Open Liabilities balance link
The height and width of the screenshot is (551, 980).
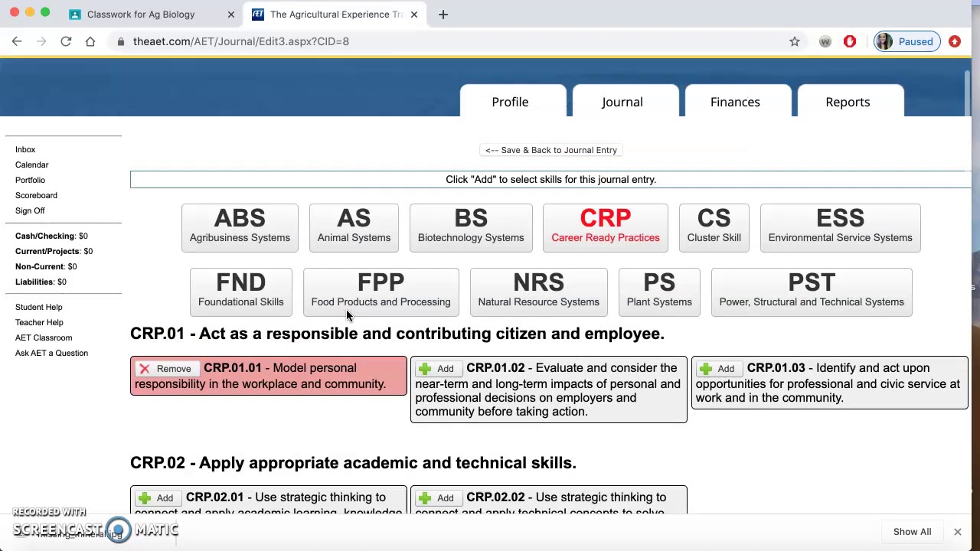(x=41, y=282)
